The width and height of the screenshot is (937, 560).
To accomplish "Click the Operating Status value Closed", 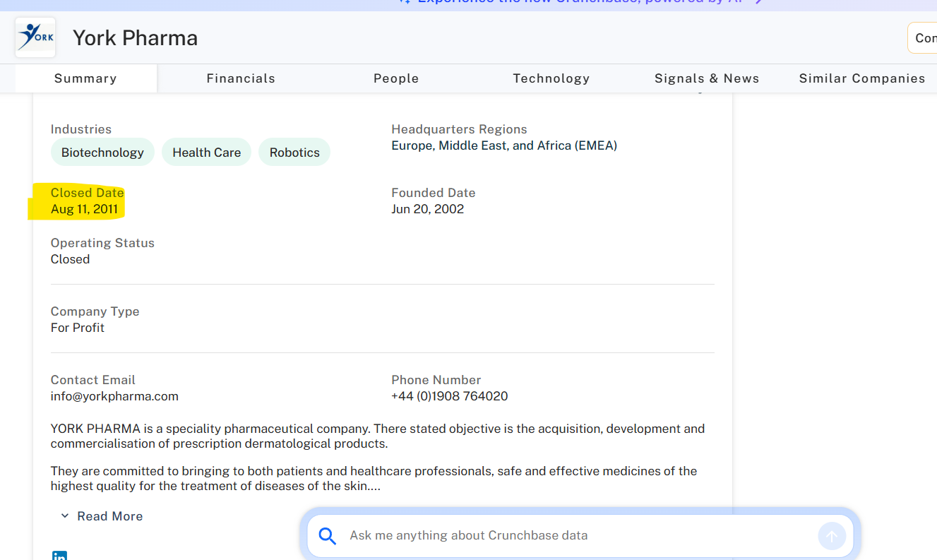I will coord(70,259).
